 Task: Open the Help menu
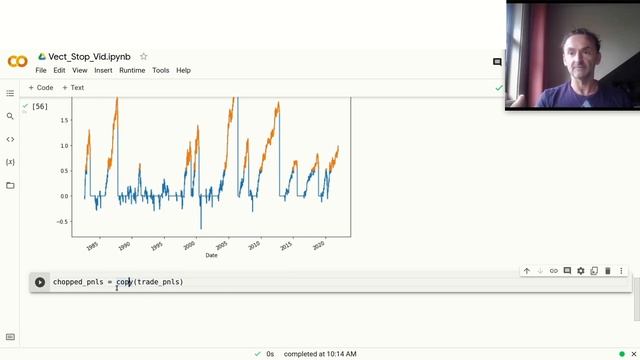click(x=183, y=70)
